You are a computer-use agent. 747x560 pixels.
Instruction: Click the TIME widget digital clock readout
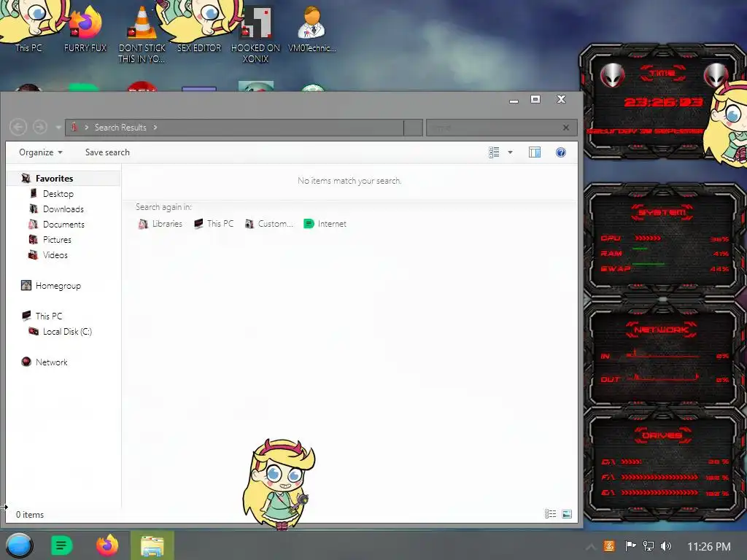click(663, 102)
